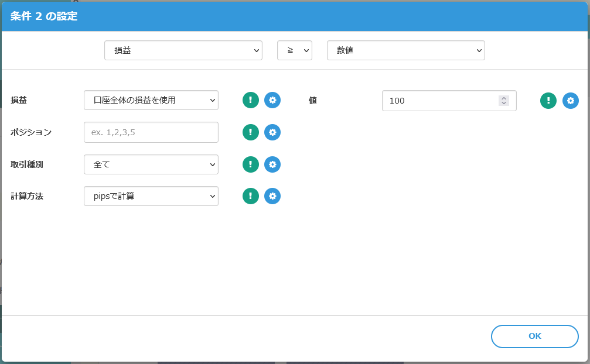Expand the 取引種別 dropdown showing 全て

click(x=151, y=164)
